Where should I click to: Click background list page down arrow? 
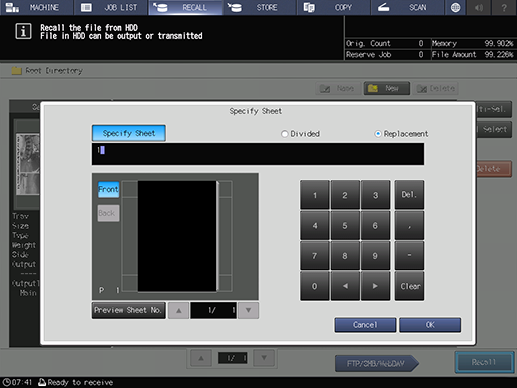264,358
